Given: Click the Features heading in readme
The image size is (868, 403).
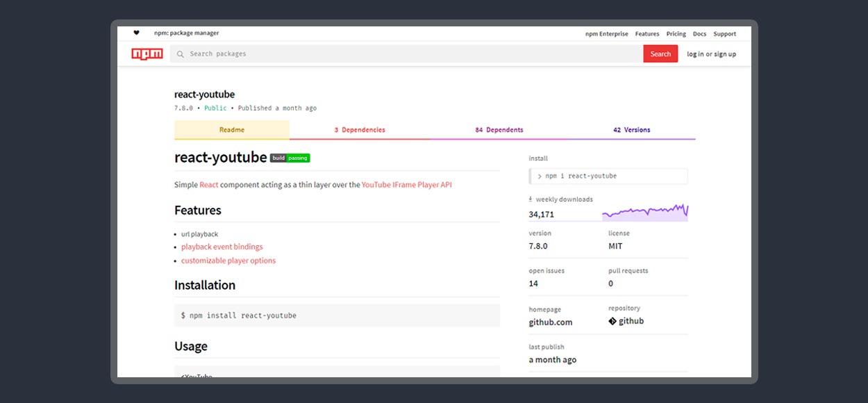Looking at the screenshot, I should 198,211.
